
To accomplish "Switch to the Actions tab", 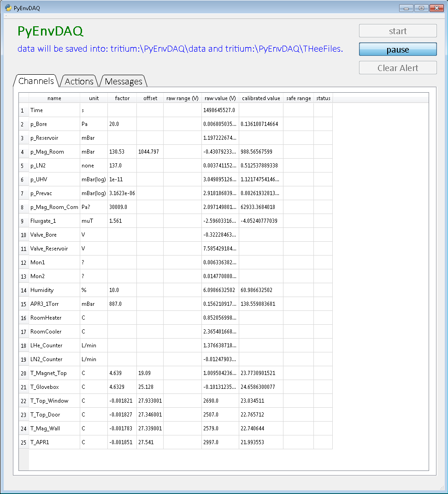I will coord(79,81).
